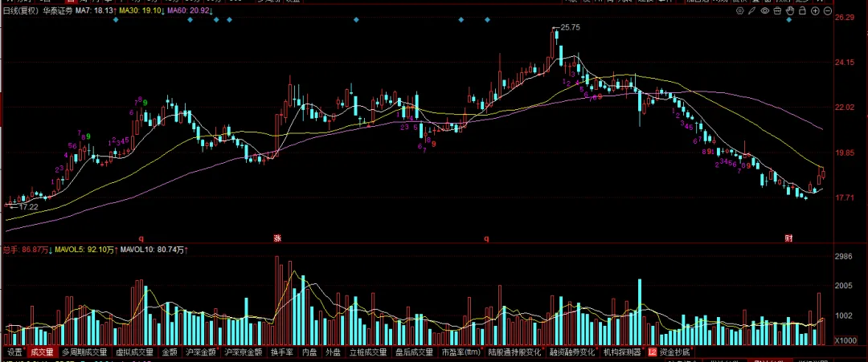The image size is (868, 362).
Task: Click the 26.29 price axis label
Action: coord(844,18)
